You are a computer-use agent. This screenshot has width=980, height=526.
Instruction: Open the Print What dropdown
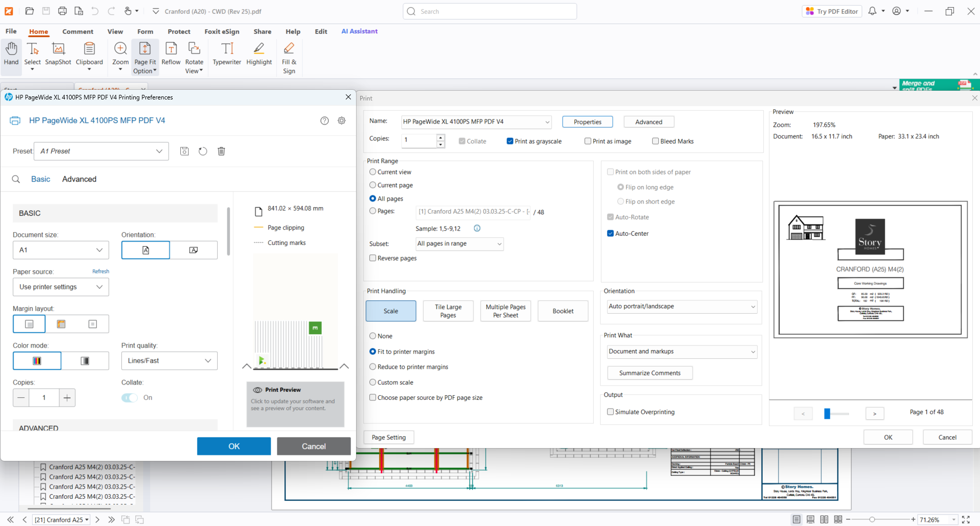682,352
